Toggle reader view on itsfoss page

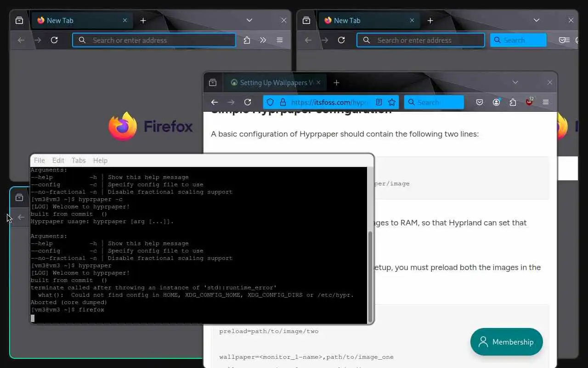click(x=379, y=102)
